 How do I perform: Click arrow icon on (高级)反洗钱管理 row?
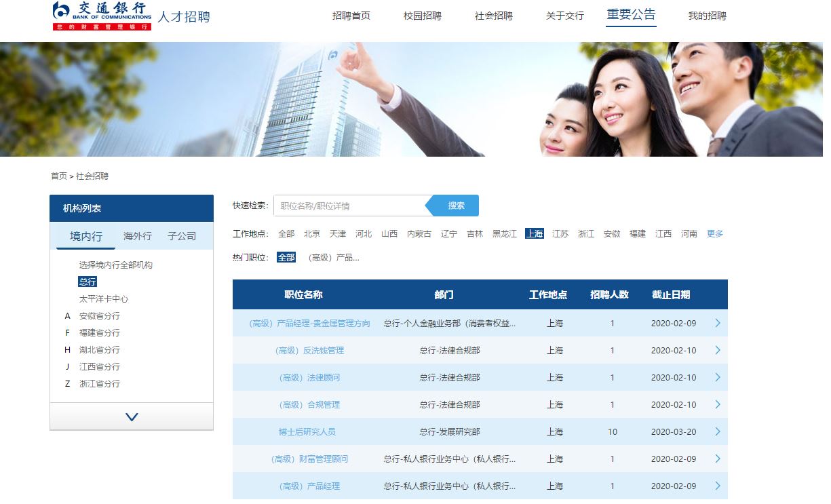tap(718, 350)
